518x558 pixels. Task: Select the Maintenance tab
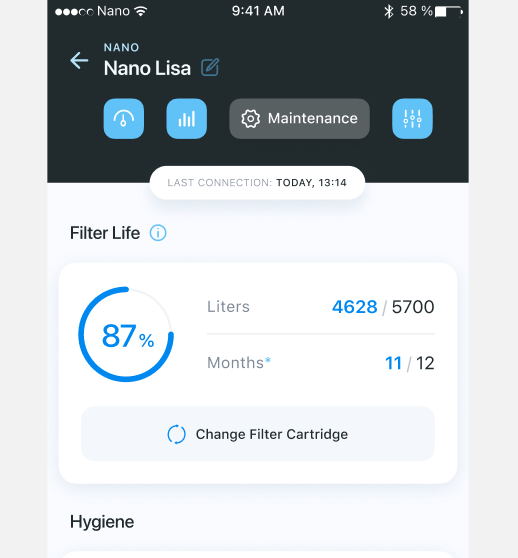pyautogui.click(x=299, y=119)
